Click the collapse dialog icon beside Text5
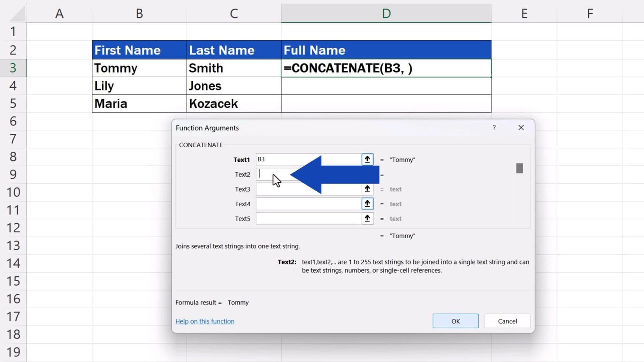 coord(367,218)
